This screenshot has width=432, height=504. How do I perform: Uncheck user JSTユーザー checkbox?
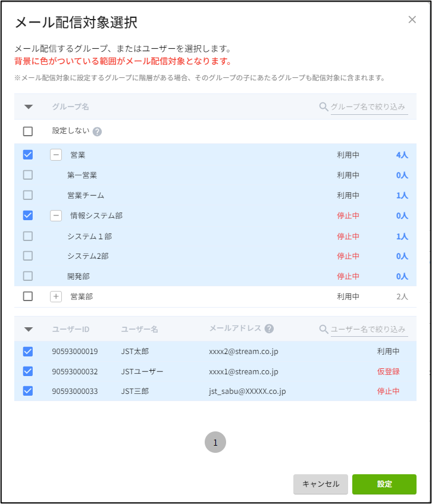coord(28,371)
